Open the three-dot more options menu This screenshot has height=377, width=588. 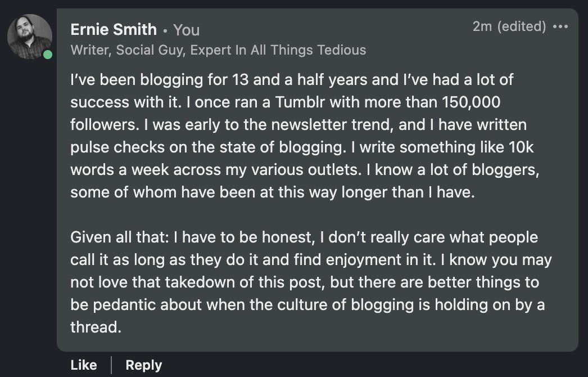tap(560, 26)
